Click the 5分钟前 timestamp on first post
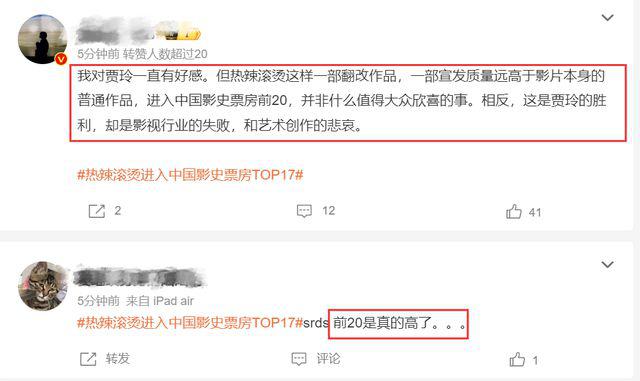The width and height of the screenshot is (640, 381). pyautogui.click(x=98, y=54)
